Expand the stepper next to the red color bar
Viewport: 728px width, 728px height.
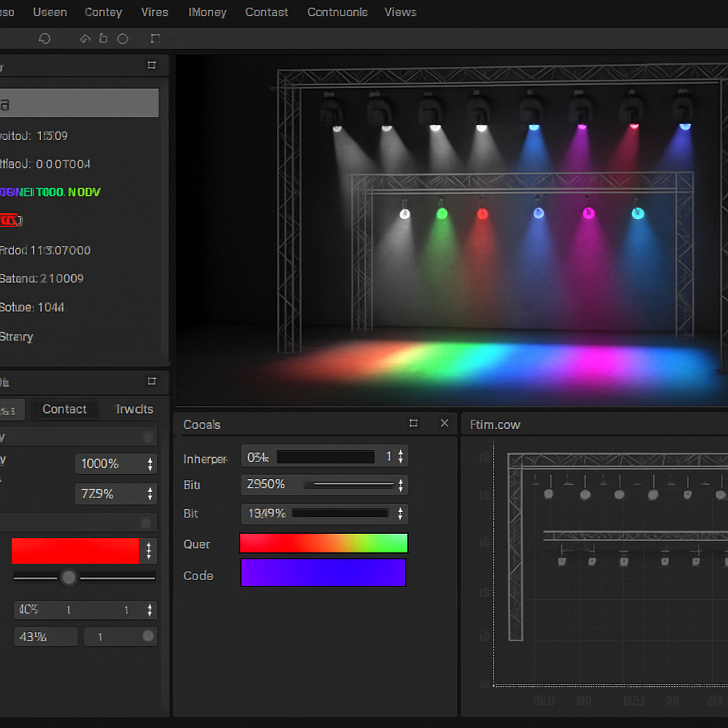pos(149,551)
